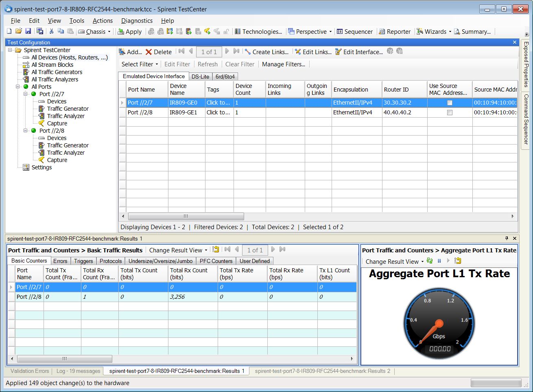Switch to the PFC Counters tab
Image resolution: width=533 pixels, height=392 pixels.
(216, 261)
